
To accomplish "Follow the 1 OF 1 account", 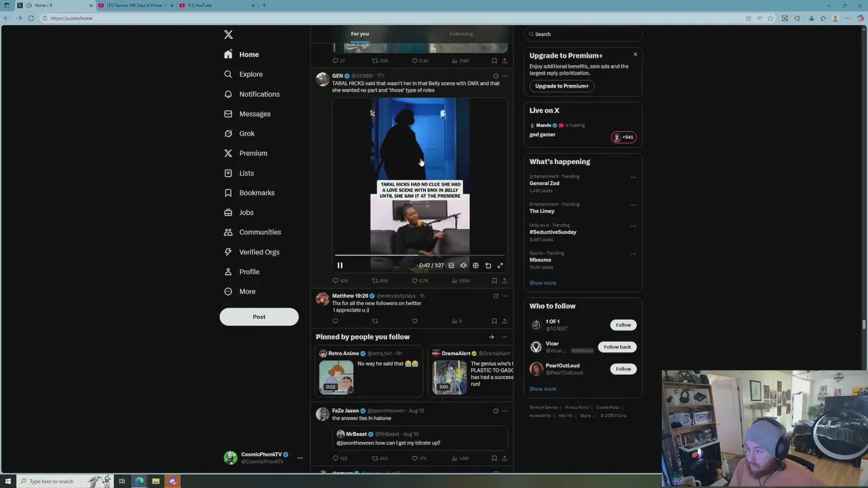I will coord(623,325).
